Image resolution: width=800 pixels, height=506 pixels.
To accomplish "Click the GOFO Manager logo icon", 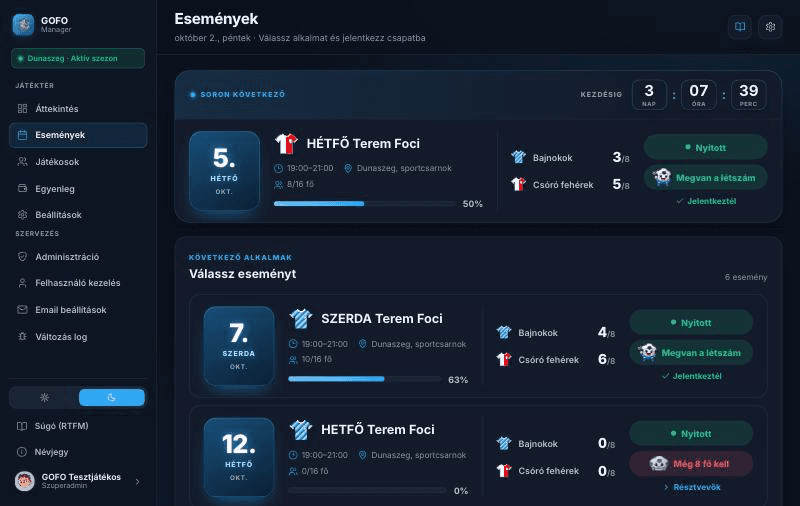I will (x=23, y=24).
